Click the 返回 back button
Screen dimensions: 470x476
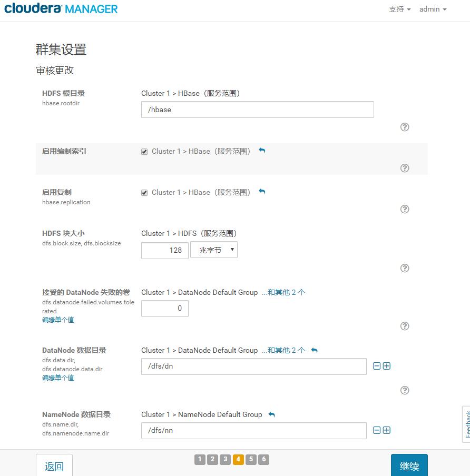tap(54, 465)
